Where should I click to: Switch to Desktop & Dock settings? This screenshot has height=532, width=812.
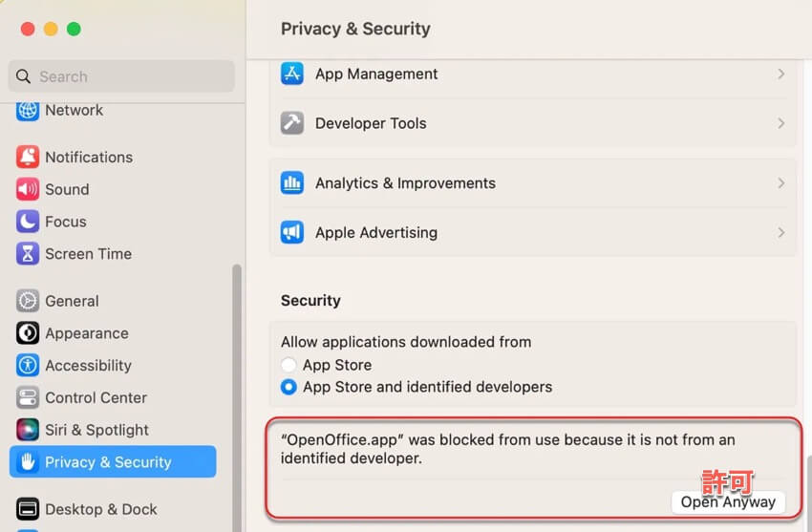(x=100, y=509)
